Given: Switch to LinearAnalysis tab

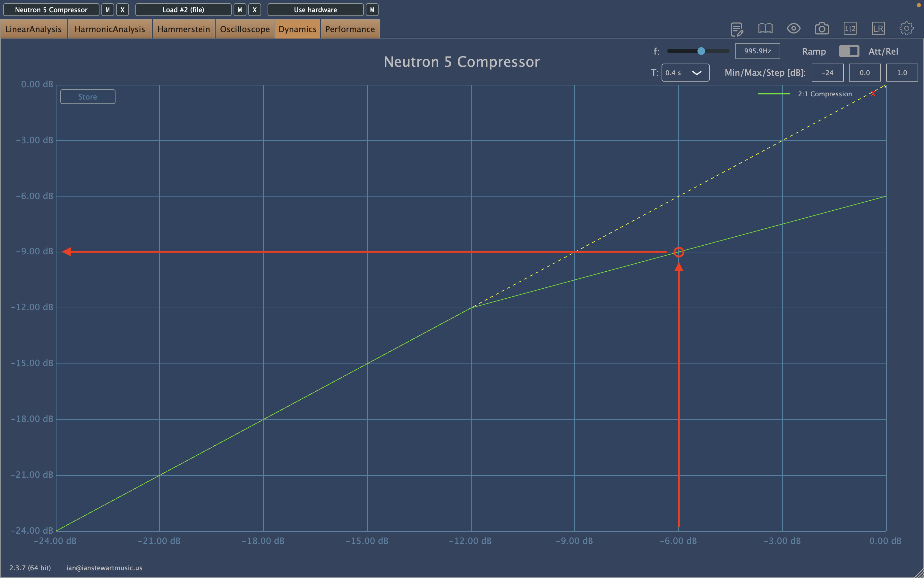Looking at the screenshot, I should [x=34, y=29].
